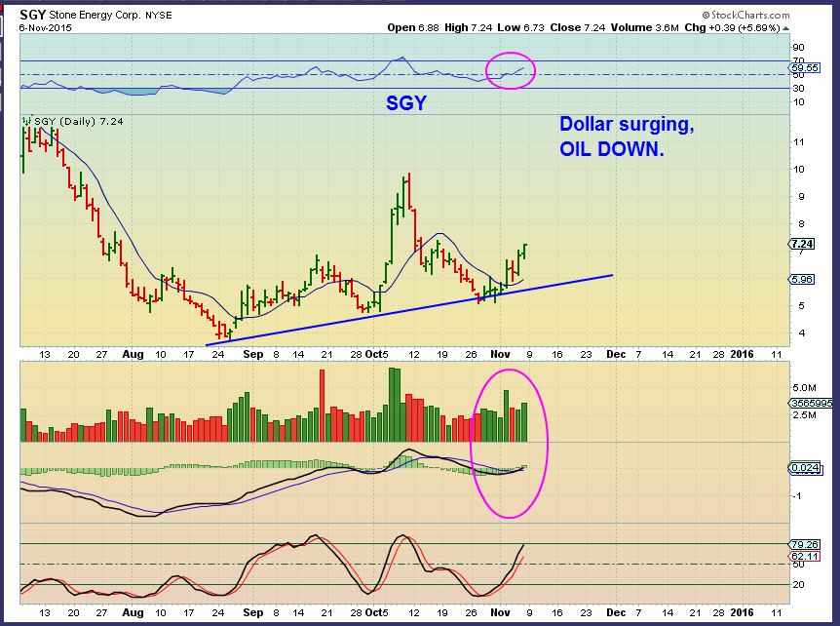
Task: Click the large blue 'SGY' annotation below the RSI panel
Action: point(406,103)
